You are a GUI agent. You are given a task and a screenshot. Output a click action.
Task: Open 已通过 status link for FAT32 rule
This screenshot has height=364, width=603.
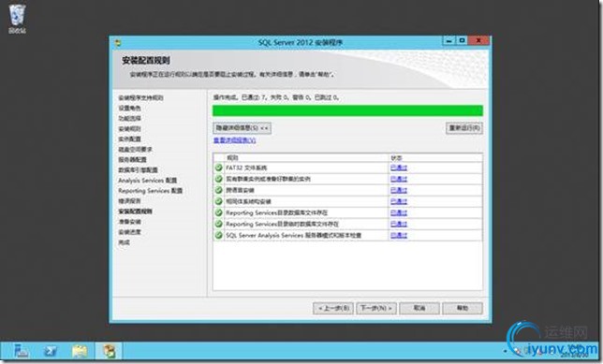coord(399,168)
